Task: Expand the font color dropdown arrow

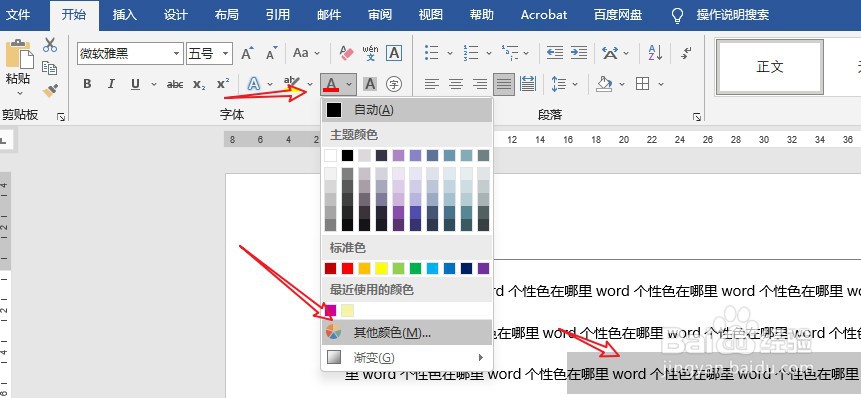Action: pos(349,85)
